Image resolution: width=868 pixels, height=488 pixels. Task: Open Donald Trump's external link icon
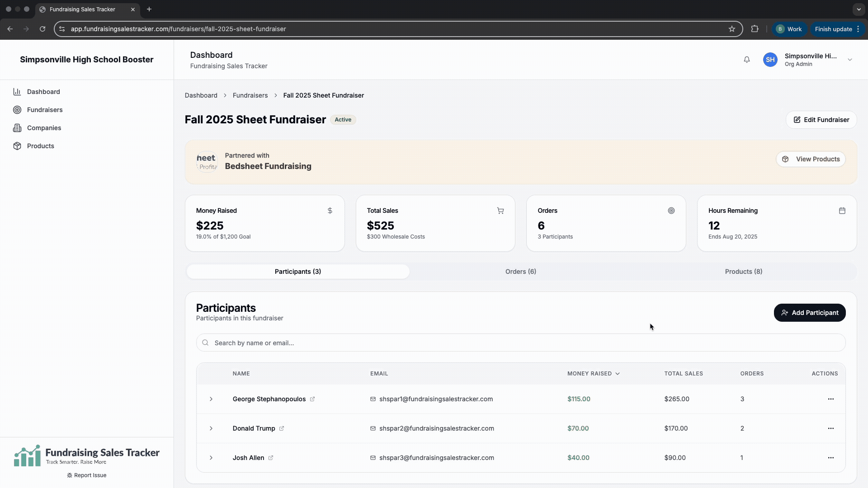pos(282,428)
